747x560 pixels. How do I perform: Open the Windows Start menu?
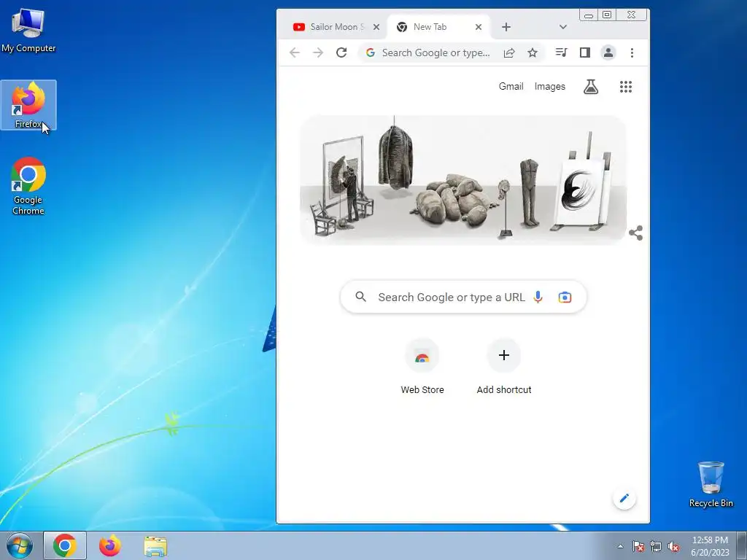coord(20,545)
